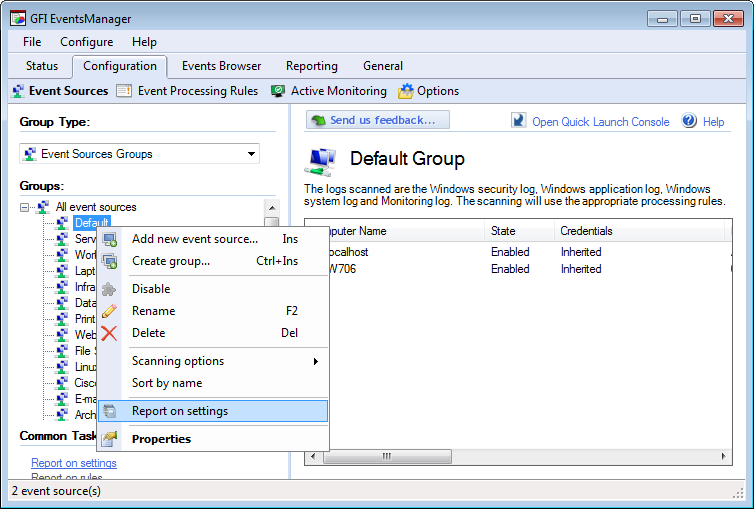Click the State column header

coord(519,231)
